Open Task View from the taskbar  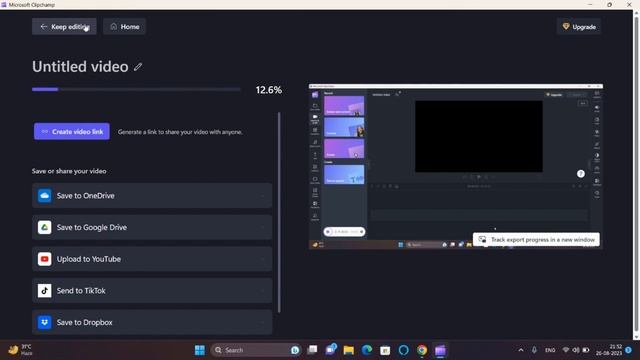[x=312, y=350]
